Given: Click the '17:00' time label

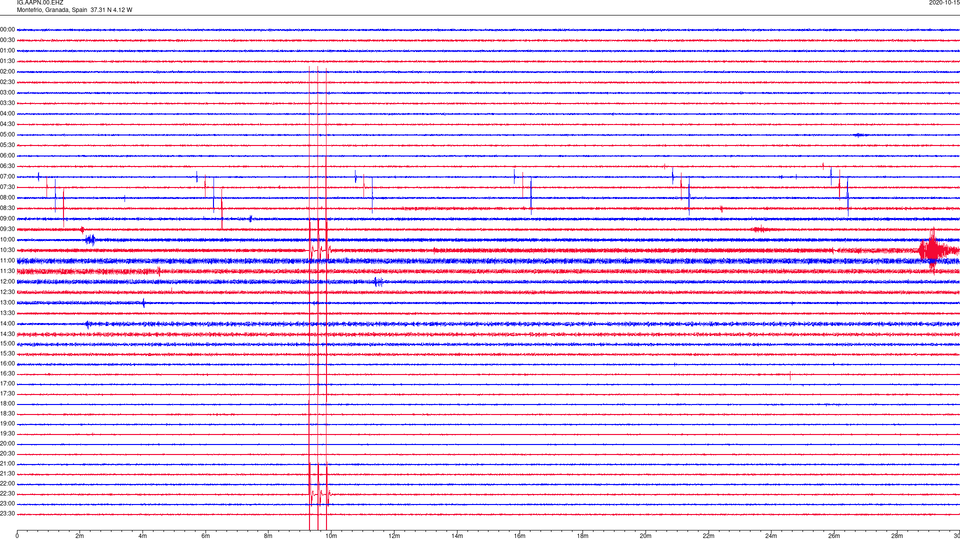Looking at the screenshot, I should tap(7, 384).
